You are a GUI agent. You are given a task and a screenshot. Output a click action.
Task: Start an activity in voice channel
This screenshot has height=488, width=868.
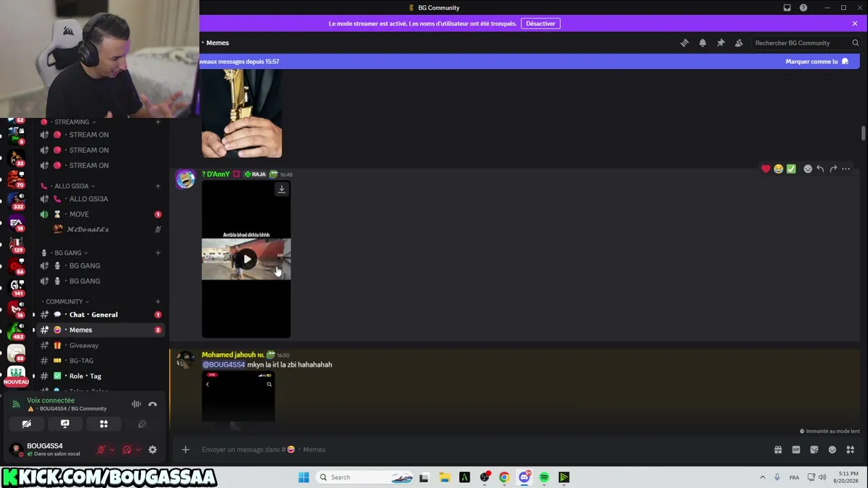click(x=104, y=424)
